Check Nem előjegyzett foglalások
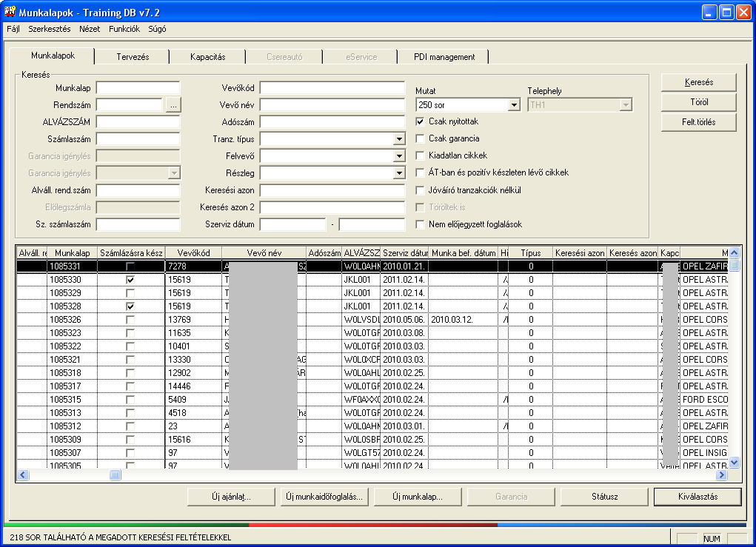The image size is (756, 547). tap(420, 224)
